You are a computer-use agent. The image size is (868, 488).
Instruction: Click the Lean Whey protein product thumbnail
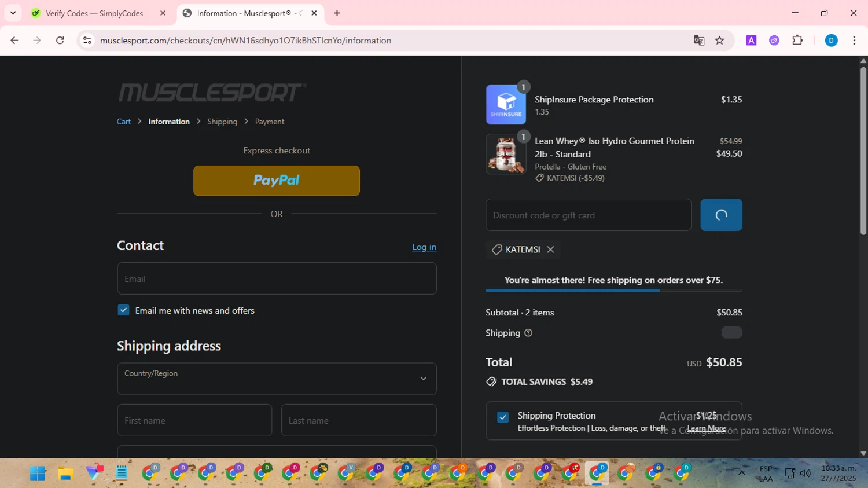(x=506, y=155)
